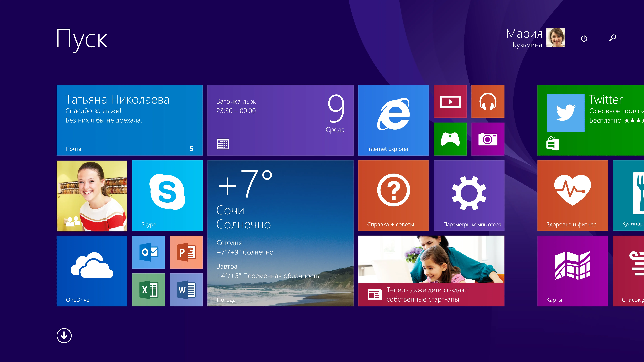
Task: Launch the Word tile
Action: click(x=186, y=290)
